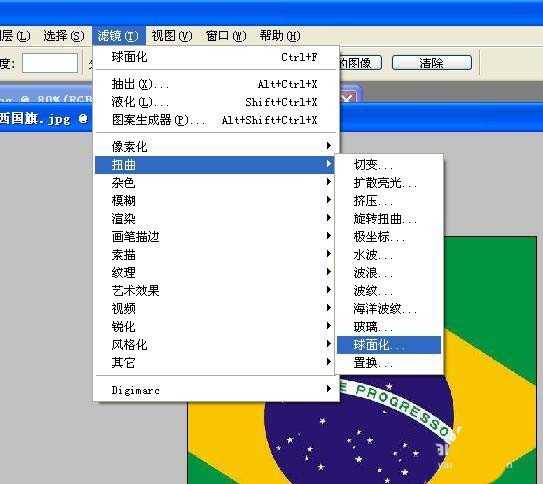
Task: Select 波浪... distort filter
Action: [389, 272]
